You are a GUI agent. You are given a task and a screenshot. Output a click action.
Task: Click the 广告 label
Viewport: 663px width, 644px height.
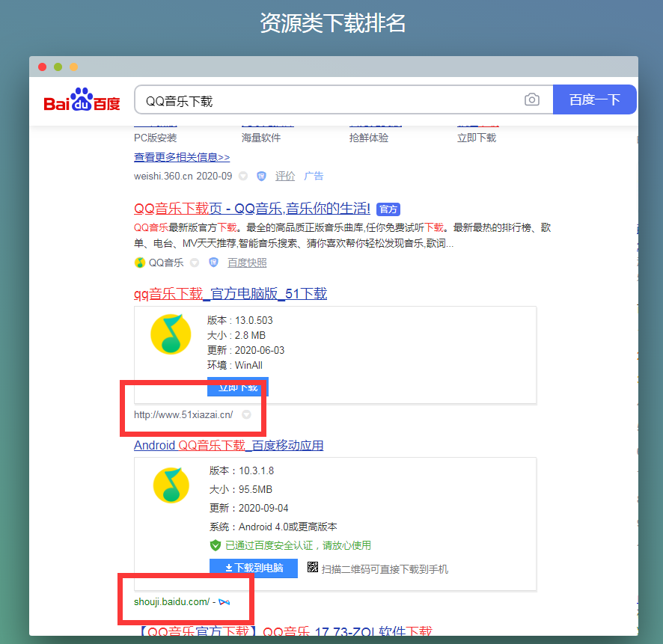(x=314, y=176)
